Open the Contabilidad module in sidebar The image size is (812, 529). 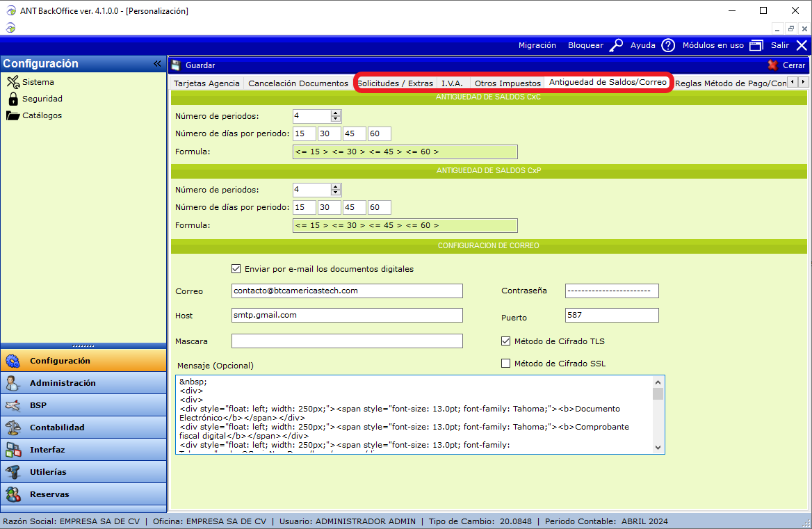57,428
